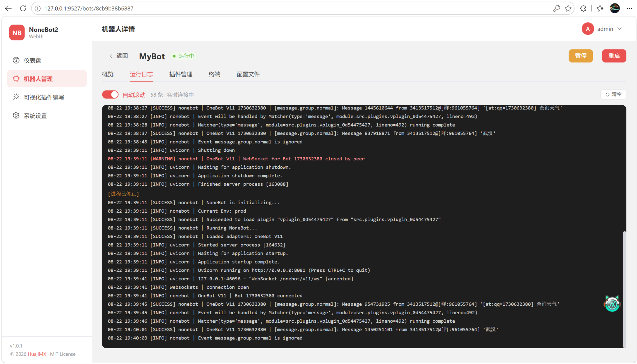Screen dimensions: 637x364
Task: Click 'Loaded adapters: OneBot V11' log line
Action: [195, 236]
